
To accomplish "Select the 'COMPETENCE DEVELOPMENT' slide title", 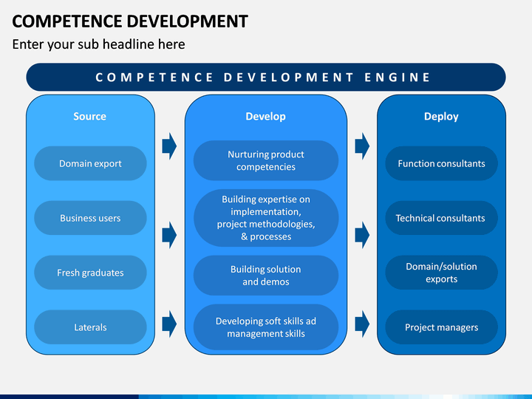I will pos(130,21).
